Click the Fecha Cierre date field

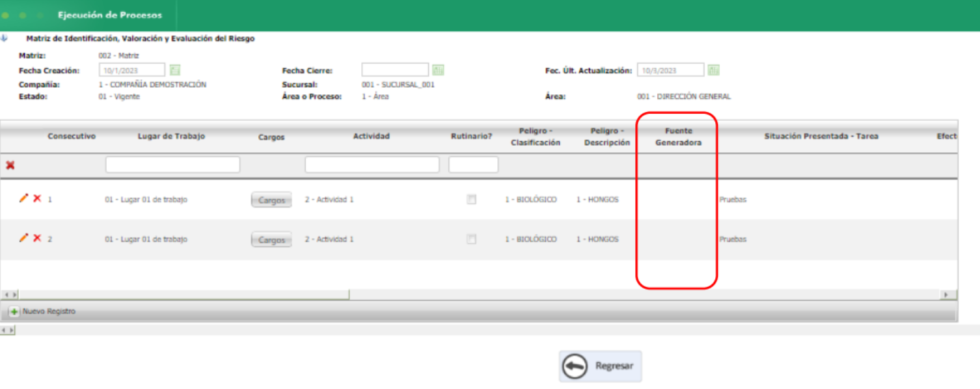click(395, 70)
